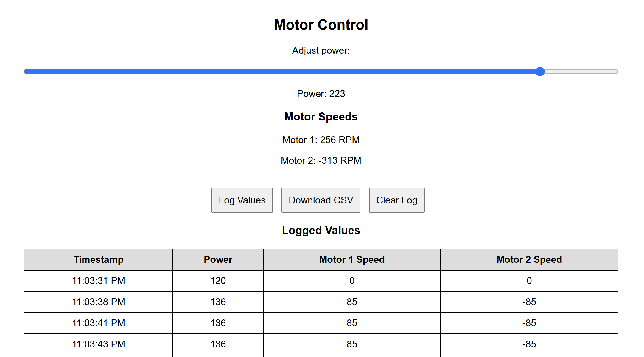This screenshot has width=644, height=357.
Task: Click the 11:03:38 PM timestamp cell
Action: coord(98,302)
